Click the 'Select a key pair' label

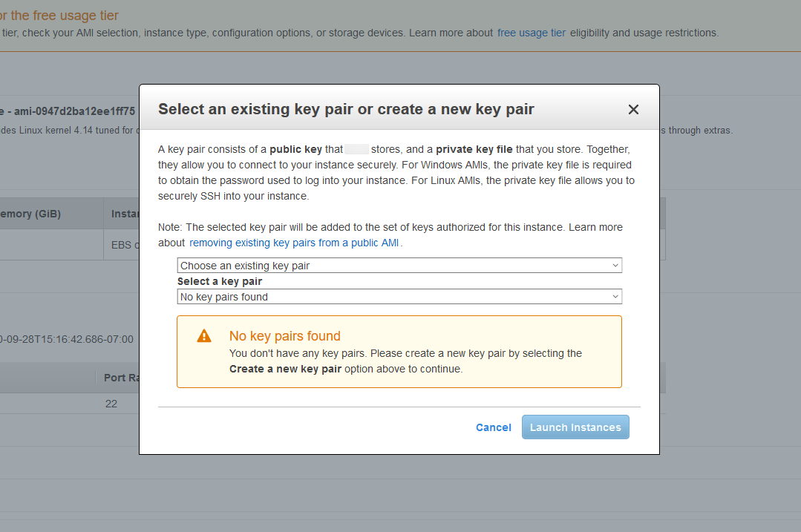point(220,281)
